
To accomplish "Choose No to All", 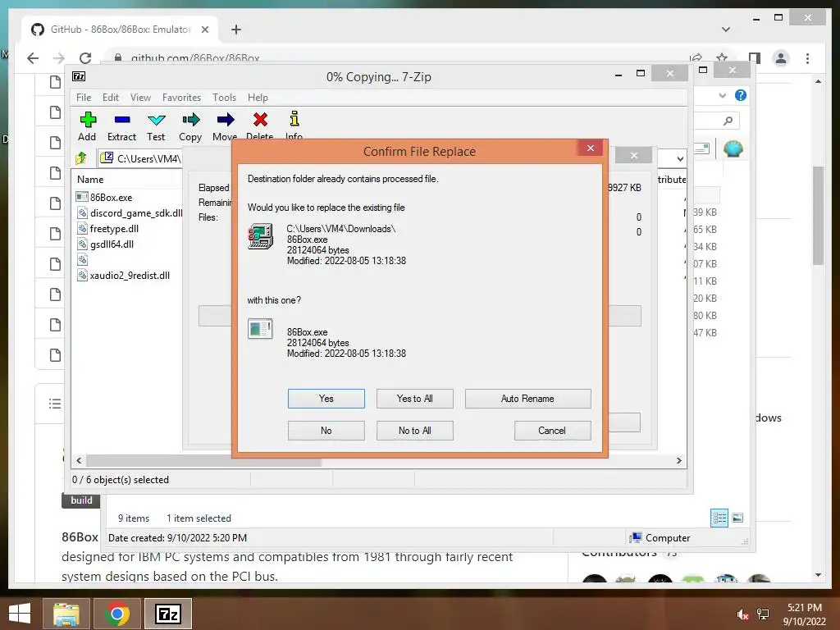I will 414,431.
